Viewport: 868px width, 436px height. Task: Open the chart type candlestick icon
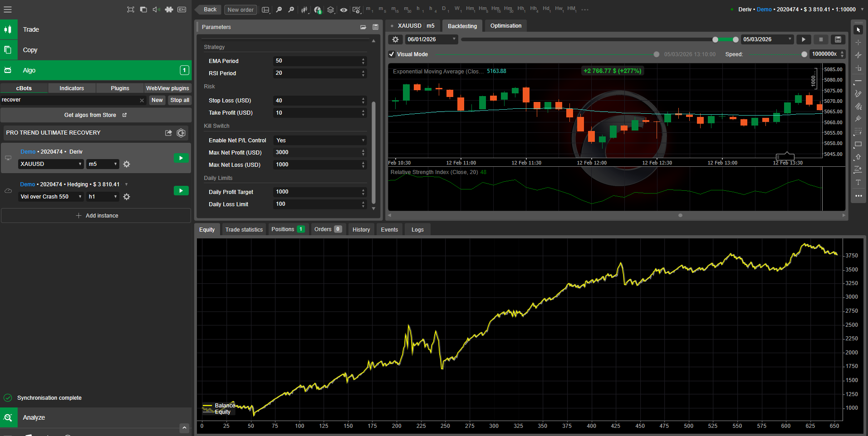click(x=304, y=10)
